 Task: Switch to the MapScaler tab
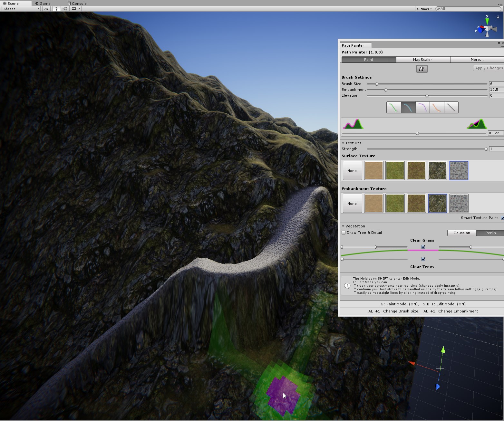tap(422, 60)
